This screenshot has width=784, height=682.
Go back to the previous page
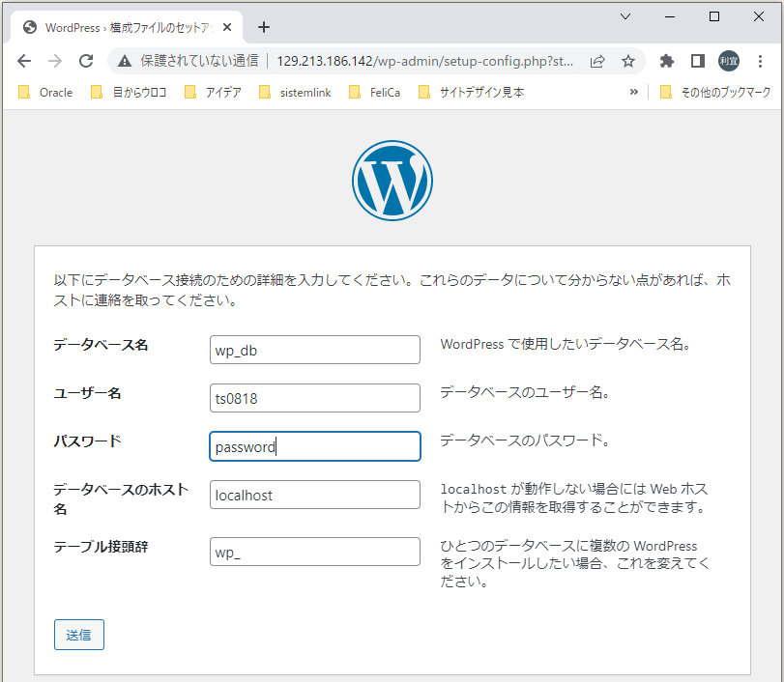pyautogui.click(x=24, y=61)
